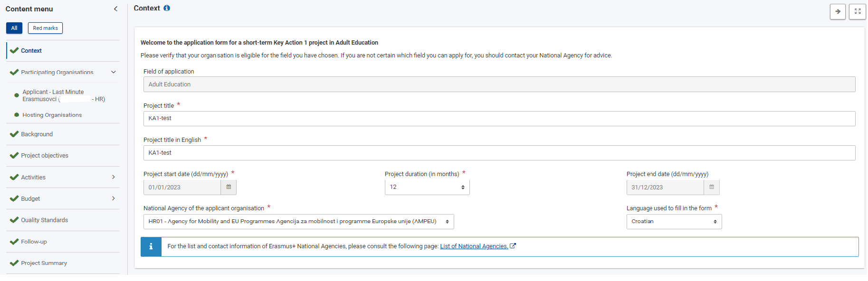Open the Background section
Viewport: 868px width, 281px height.
[37, 134]
